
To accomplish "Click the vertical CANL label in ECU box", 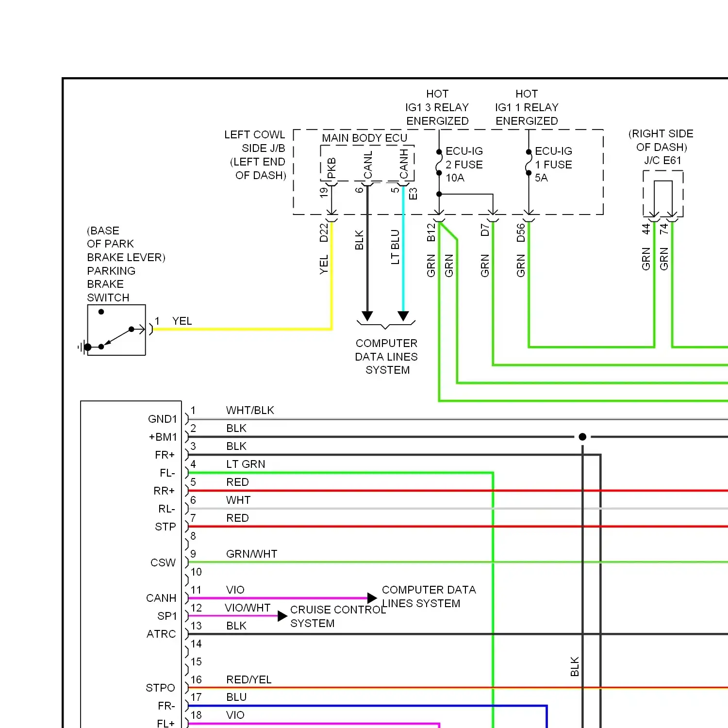I will 368,165.
